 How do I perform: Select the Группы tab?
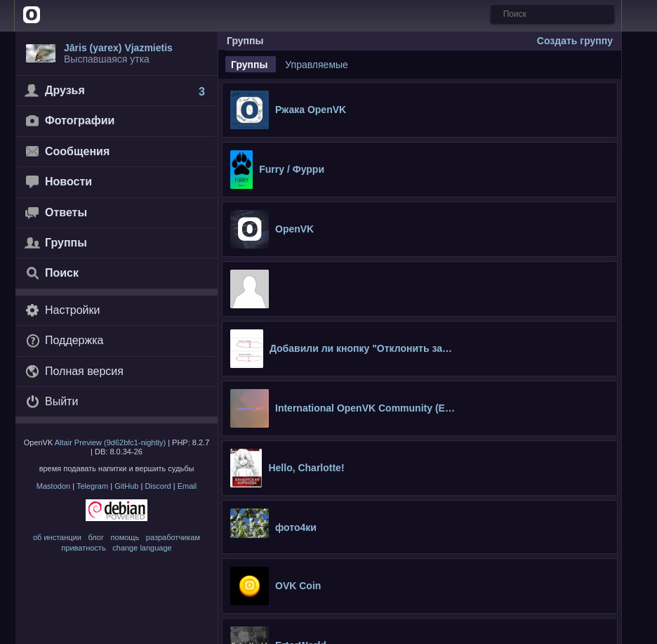point(249,65)
